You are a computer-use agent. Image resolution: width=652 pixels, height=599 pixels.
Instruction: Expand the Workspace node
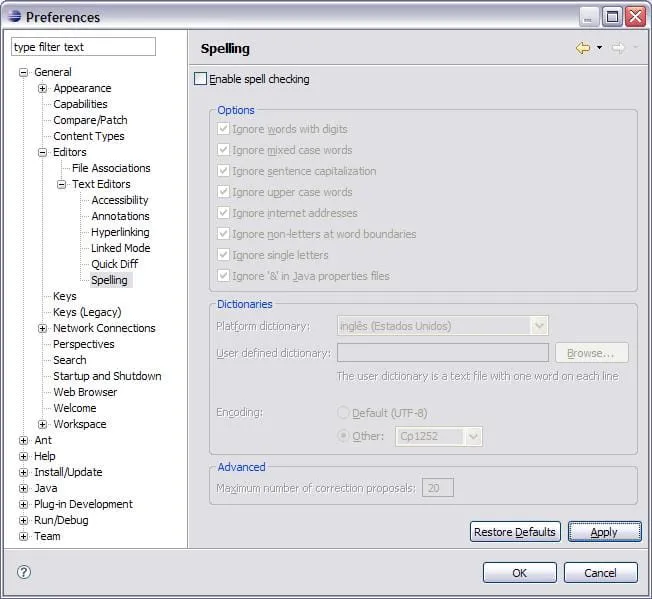click(42, 424)
